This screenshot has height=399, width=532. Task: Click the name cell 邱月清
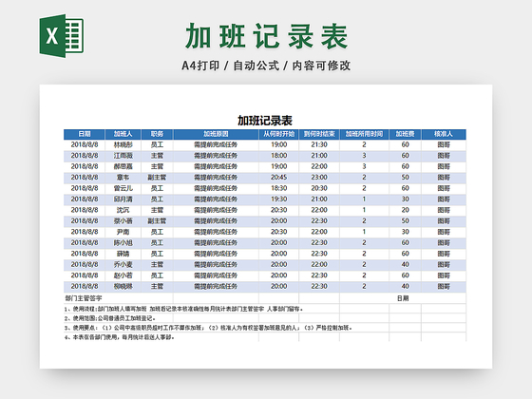click(x=123, y=199)
